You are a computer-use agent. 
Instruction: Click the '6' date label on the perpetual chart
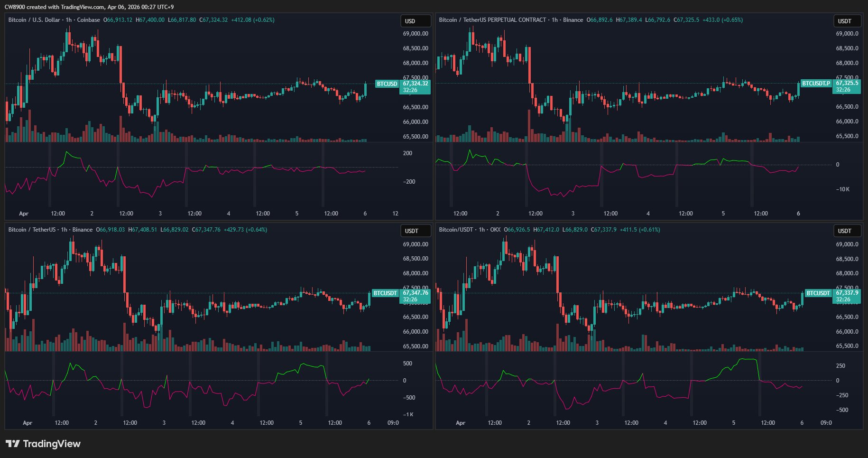point(798,214)
